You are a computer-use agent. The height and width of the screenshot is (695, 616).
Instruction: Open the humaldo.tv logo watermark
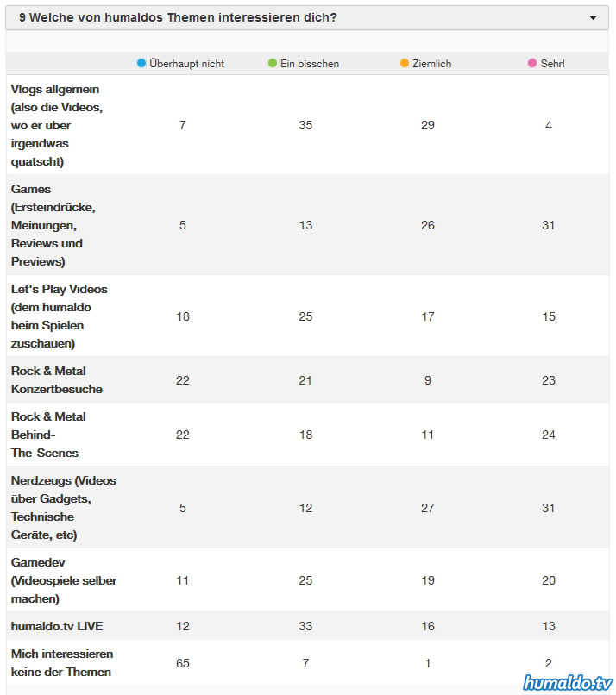coord(567,683)
